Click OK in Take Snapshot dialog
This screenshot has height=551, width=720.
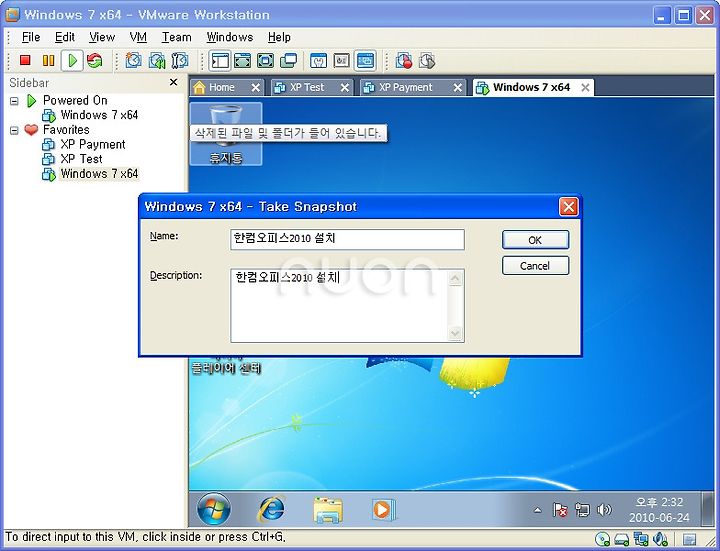[x=535, y=240]
